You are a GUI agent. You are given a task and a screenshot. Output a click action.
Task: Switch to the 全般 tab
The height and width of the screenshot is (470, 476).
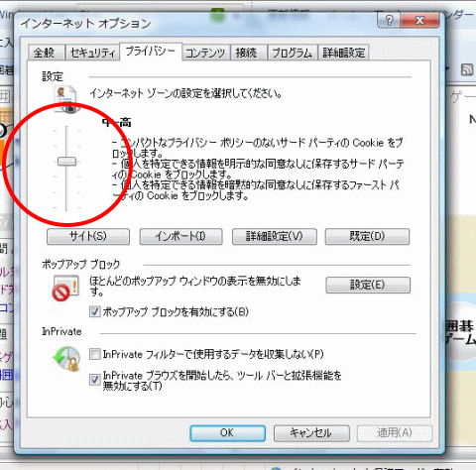coord(45,53)
